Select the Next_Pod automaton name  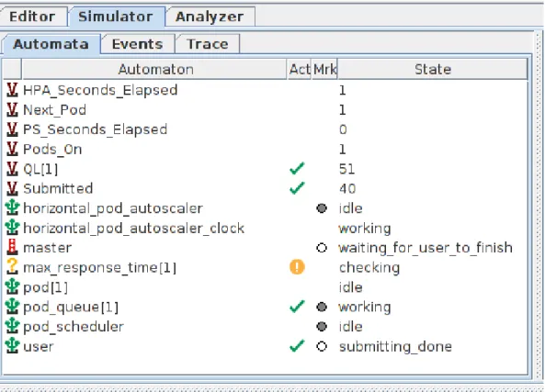(54, 110)
